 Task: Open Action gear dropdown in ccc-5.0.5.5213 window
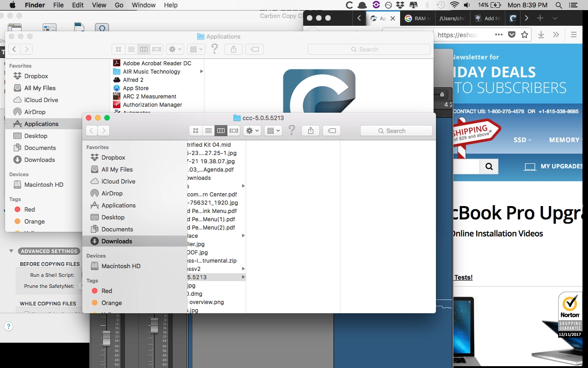(252, 131)
